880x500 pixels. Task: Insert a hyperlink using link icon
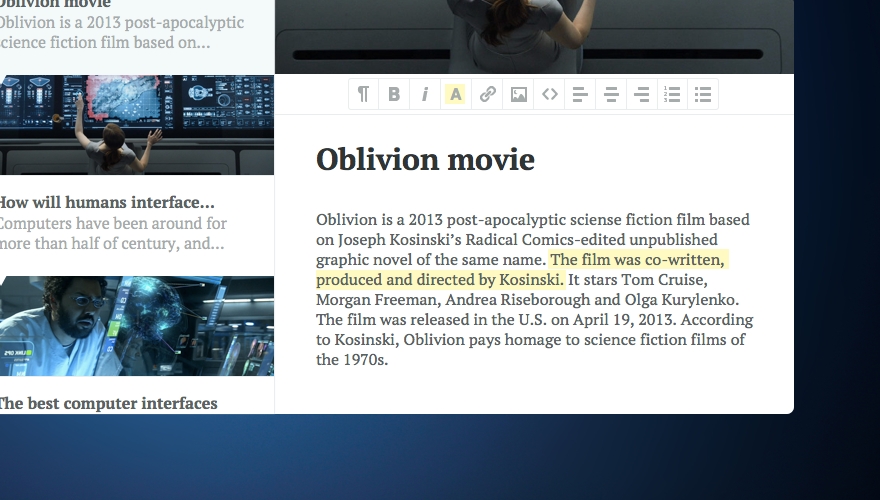[x=487, y=94]
